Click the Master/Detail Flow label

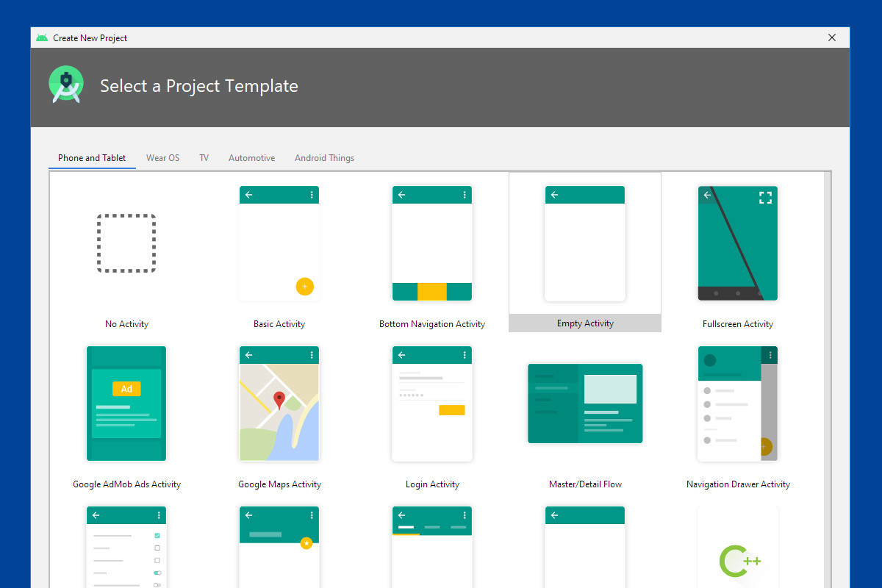[x=585, y=484]
